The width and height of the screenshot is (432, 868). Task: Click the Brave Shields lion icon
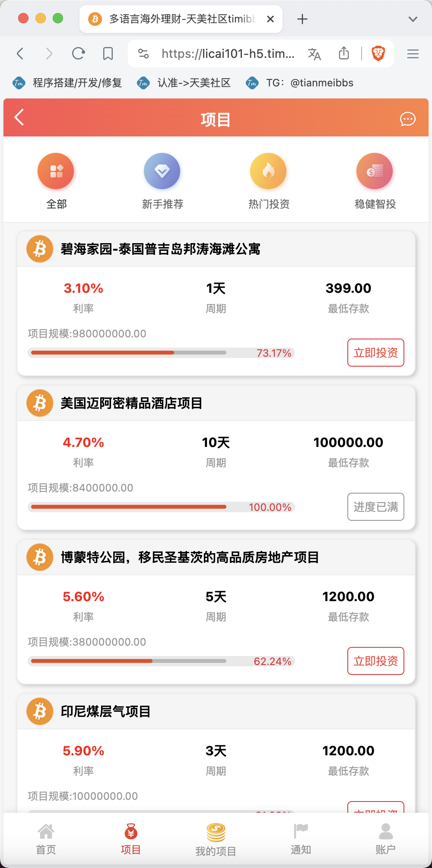pos(378,54)
